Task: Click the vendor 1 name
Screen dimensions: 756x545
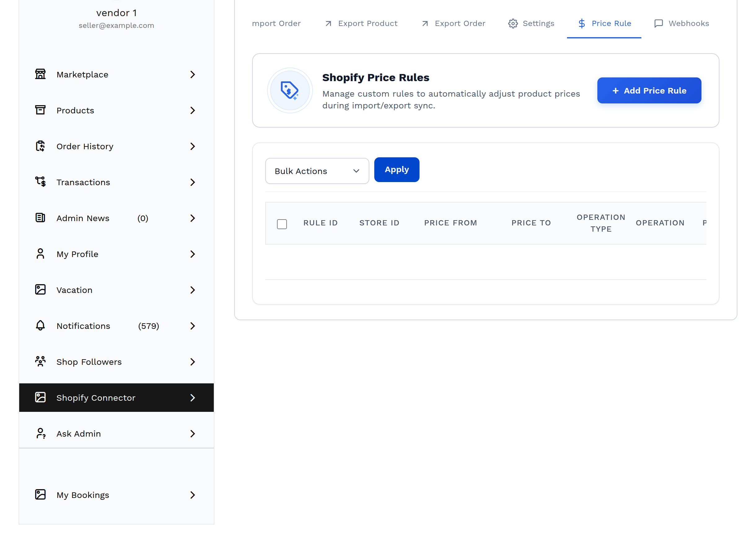Action: (x=117, y=13)
